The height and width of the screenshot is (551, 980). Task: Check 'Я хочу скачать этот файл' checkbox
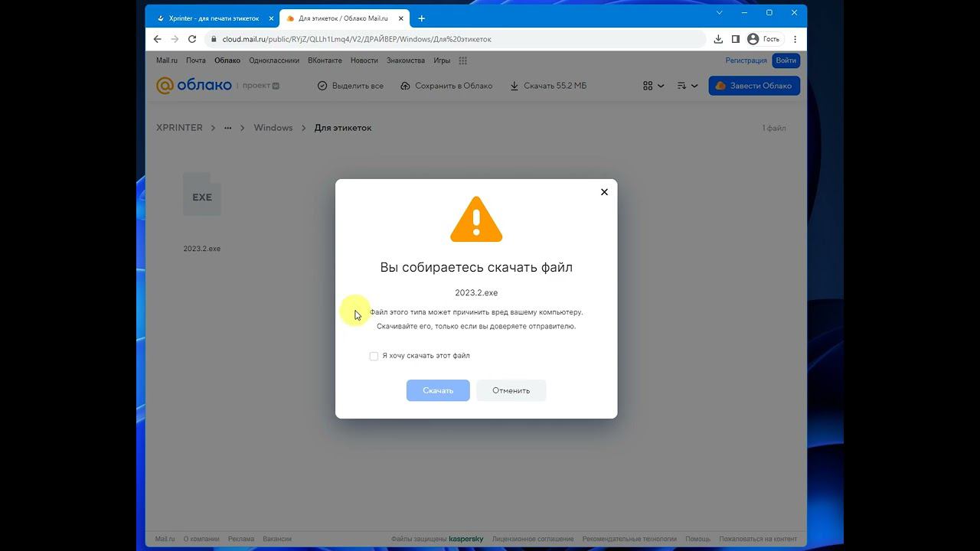[x=374, y=356]
